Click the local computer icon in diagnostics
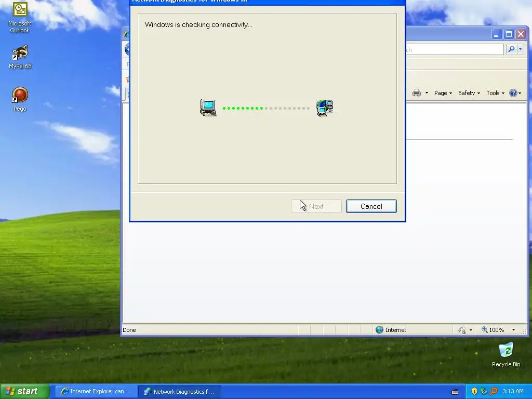532x399 pixels. click(x=208, y=108)
